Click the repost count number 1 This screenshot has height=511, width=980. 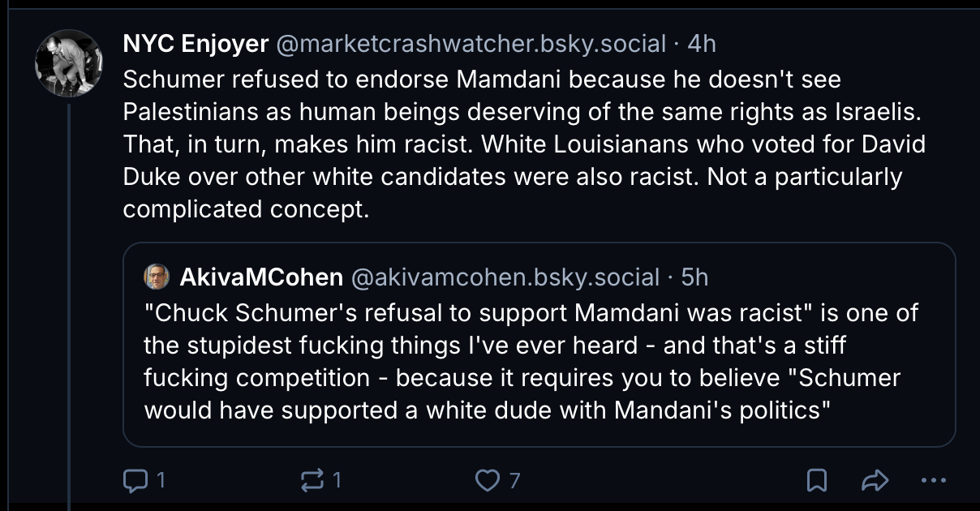[337, 481]
